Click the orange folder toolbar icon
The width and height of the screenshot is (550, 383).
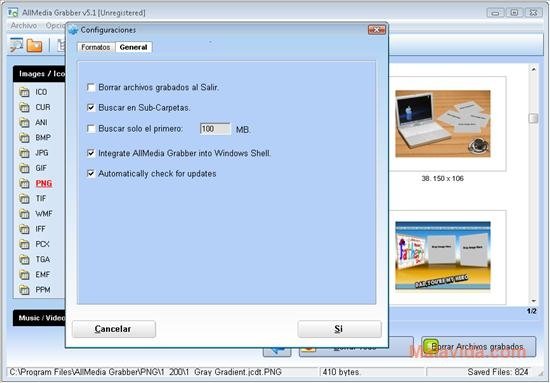(x=34, y=46)
